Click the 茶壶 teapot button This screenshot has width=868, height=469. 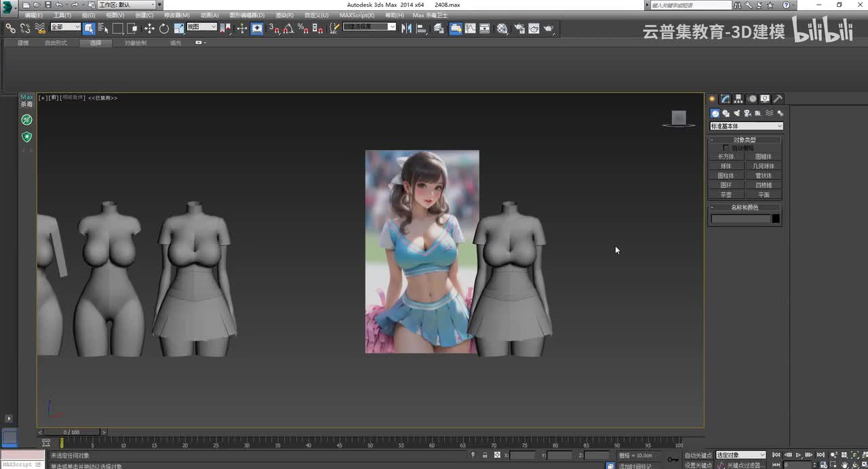coord(726,195)
